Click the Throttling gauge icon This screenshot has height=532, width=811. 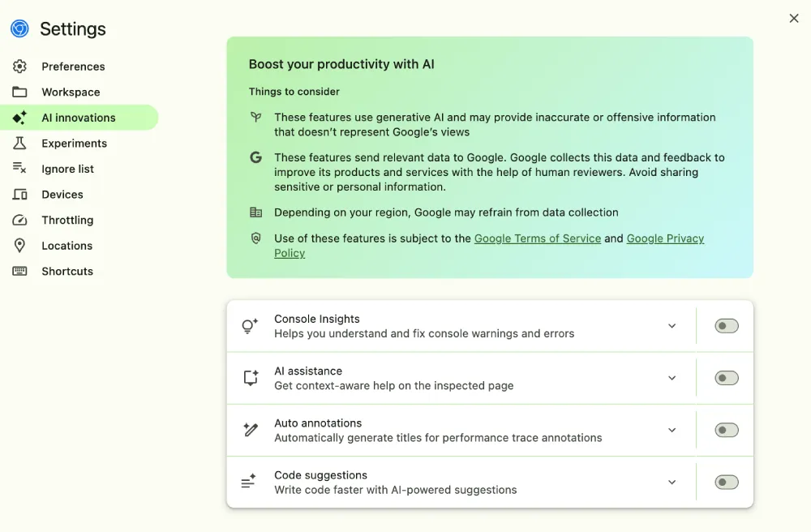[19, 220]
